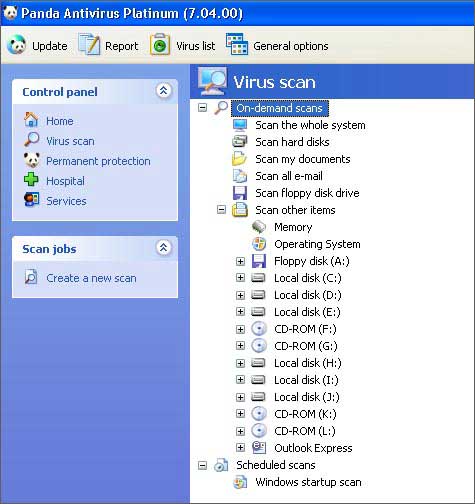Click the Virus list clipboard icon
The width and height of the screenshot is (475, 504).
click(x=160, y=44)
